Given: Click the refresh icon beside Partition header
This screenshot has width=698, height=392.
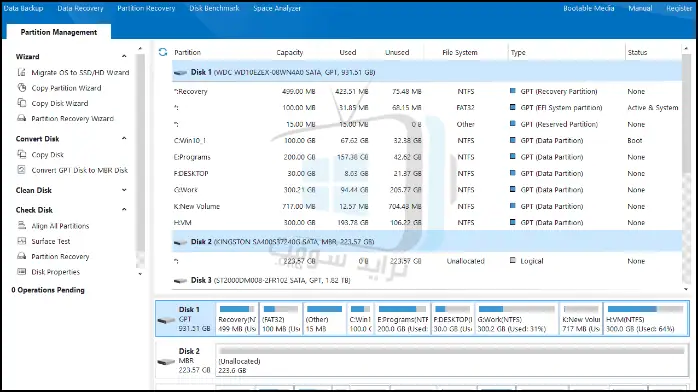Looking at the screenshot, I should point(163,52).
